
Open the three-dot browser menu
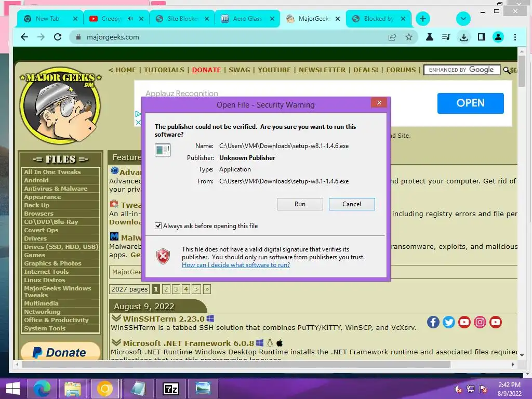tap(515, 37)
